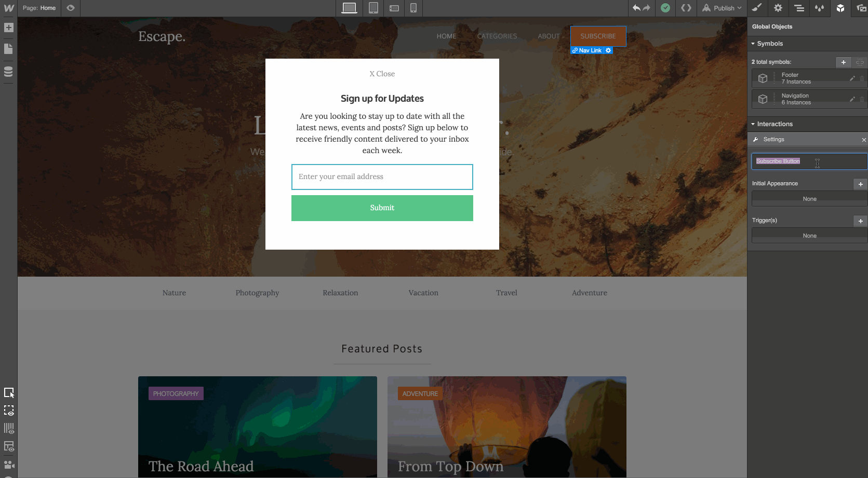Click the X Close link in modal
868x478 pixels.
[382, 74]
